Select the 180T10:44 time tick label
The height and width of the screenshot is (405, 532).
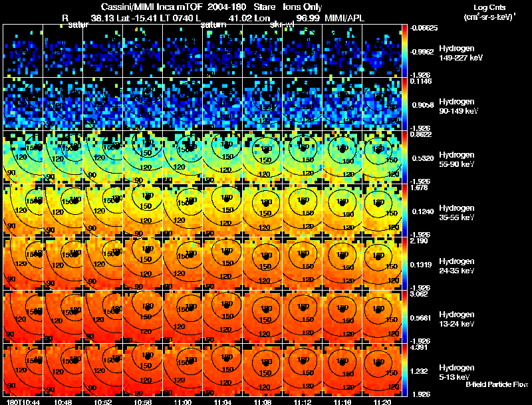[x=23, y=402]
